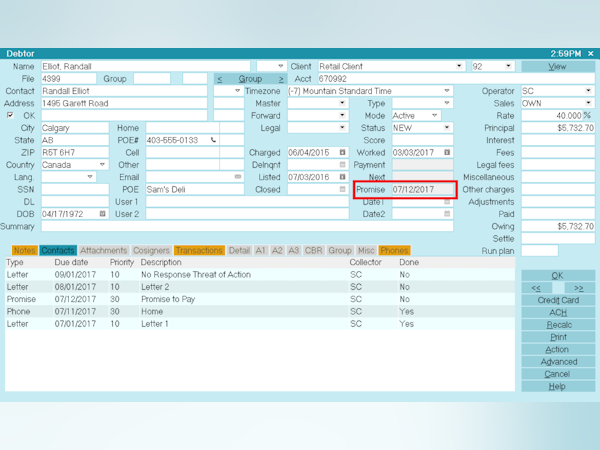Open the Sales dropdown showing OWN
The image size is (600, 450).
pyautogui.click(x=588, y=103)
